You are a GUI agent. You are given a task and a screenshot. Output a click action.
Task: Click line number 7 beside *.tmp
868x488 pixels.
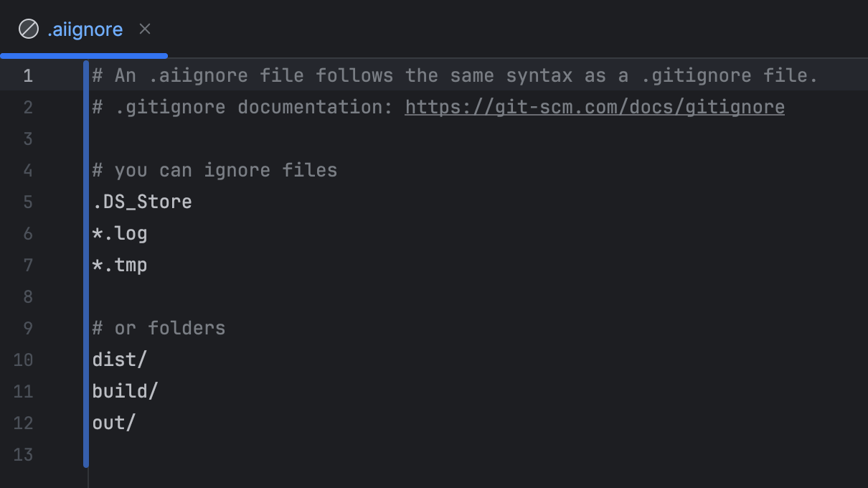28,265
